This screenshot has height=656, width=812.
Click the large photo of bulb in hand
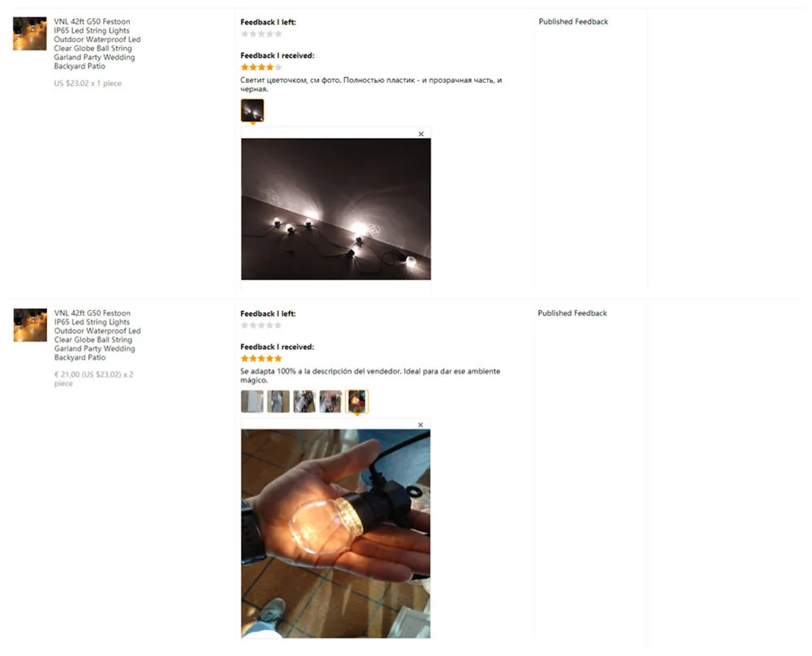pos(335,533)
